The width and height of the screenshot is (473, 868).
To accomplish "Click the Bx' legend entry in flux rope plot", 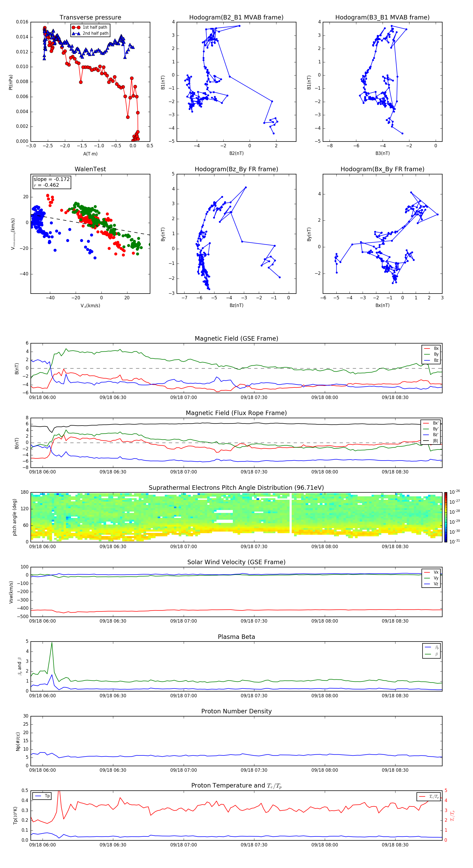I will [431, 423].
